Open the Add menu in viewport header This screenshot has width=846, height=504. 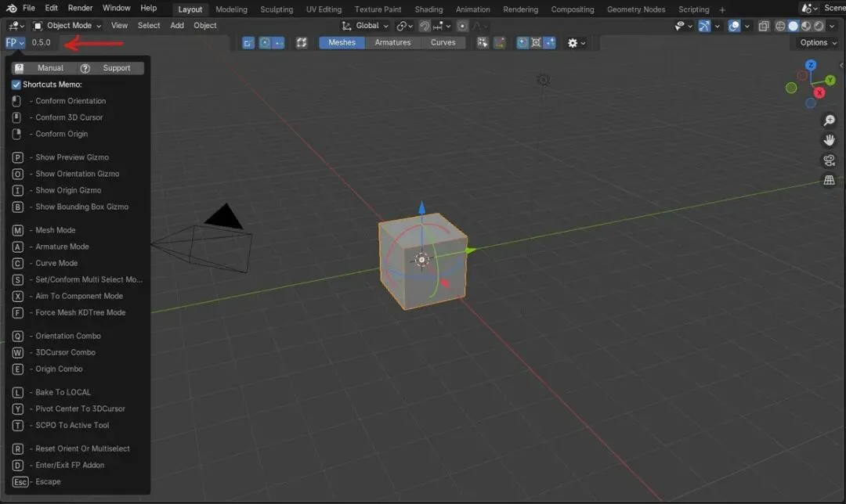[177, 25]
